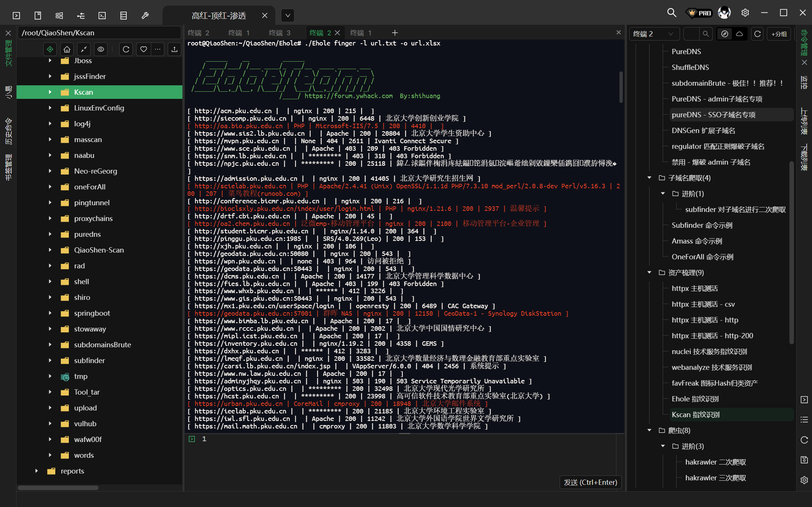Select the compass local command toggle
This screenshot has width=812, height=507.
point(725,34)
